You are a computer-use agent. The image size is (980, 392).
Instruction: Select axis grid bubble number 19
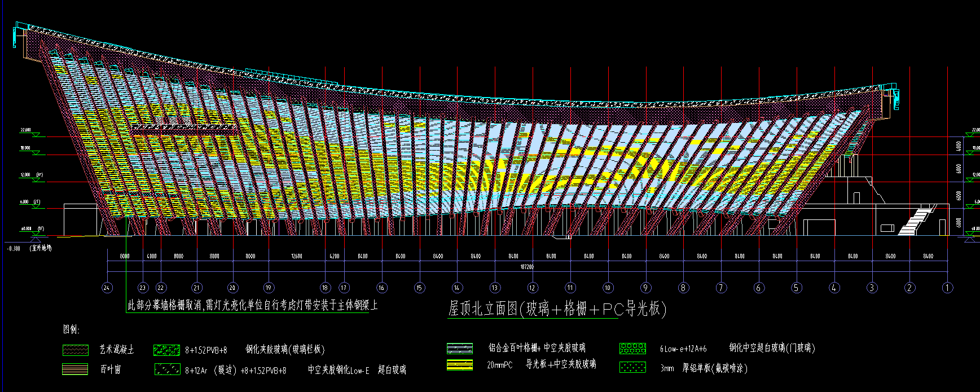pos(269,288)
